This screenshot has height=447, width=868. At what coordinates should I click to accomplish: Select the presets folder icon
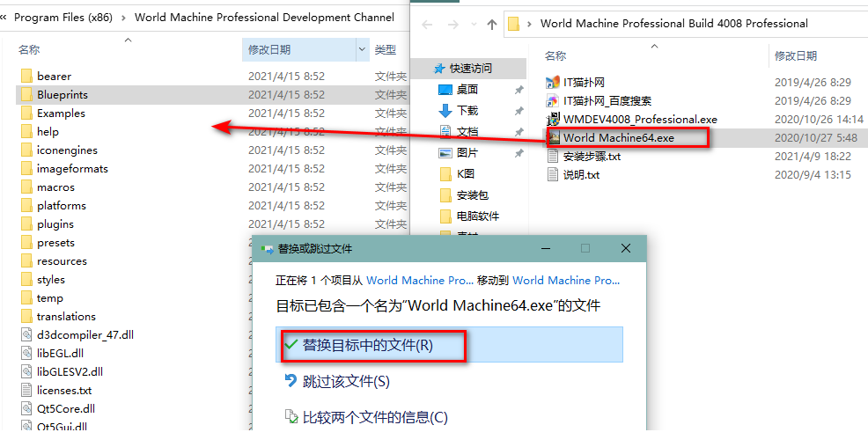26,242
